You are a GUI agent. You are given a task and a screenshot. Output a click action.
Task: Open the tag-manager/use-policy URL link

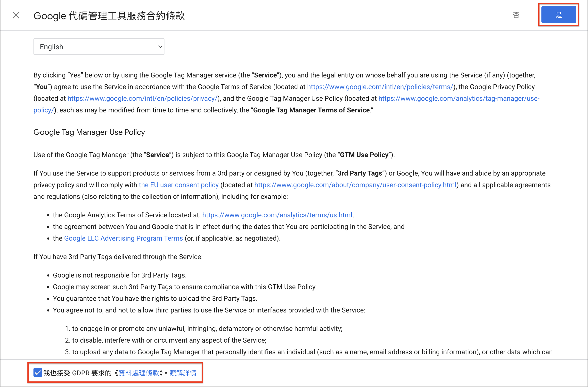(459, 98)
